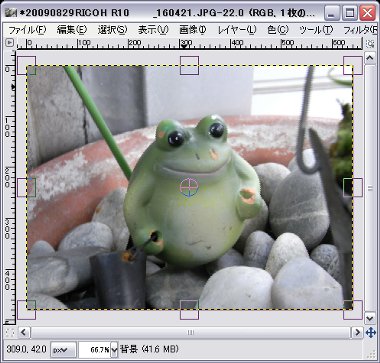380x363 pixels.
Task: Click the resize grip at window corner
Action: [x=370, y=354]
